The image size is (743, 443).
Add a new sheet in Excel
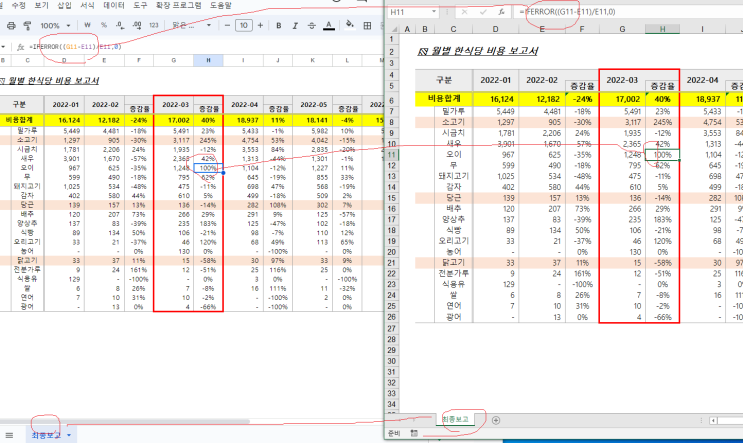tap(496, 420)
